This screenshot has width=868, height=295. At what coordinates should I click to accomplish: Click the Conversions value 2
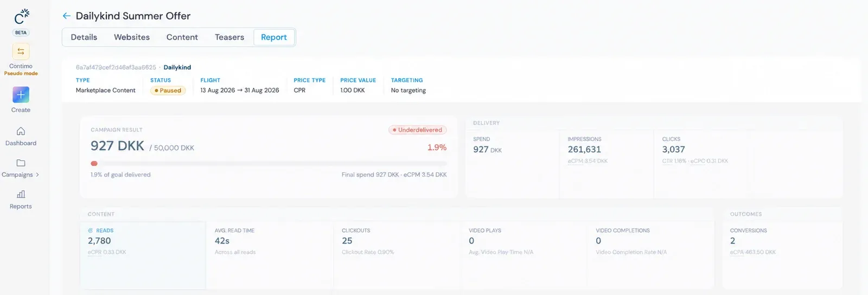click(732, 241)
